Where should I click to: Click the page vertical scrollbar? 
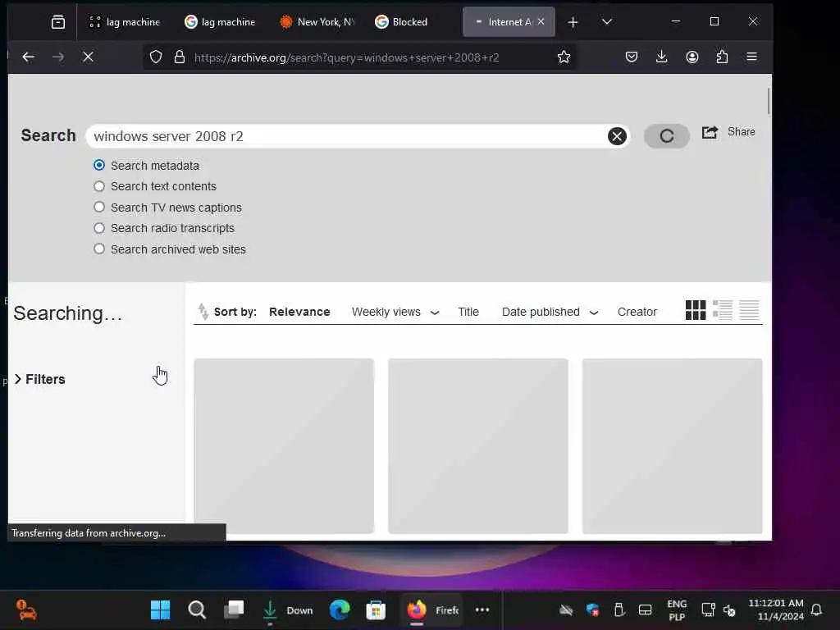(769, 101)
